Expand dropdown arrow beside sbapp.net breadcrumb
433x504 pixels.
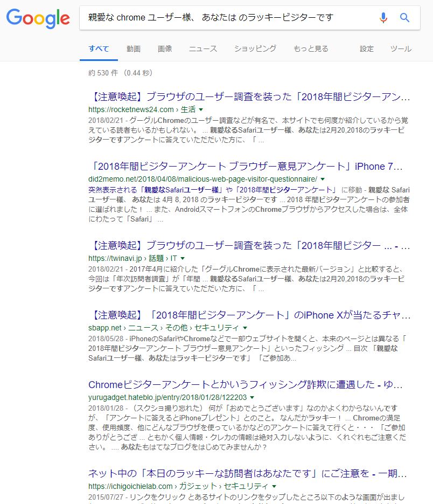245,328
